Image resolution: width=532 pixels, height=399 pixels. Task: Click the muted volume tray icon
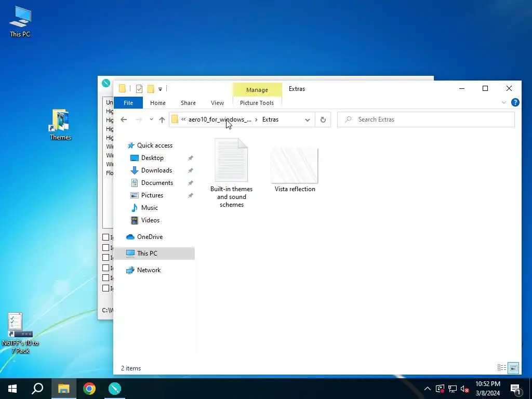coord(465,389)
